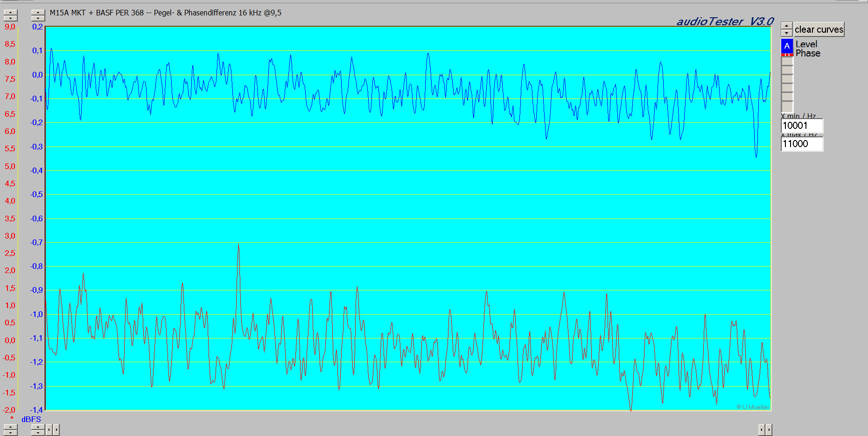Viewport: 868px width, 436px height.
Task: Click the red -2,0 phase axis value
Action: pos(9,410)
